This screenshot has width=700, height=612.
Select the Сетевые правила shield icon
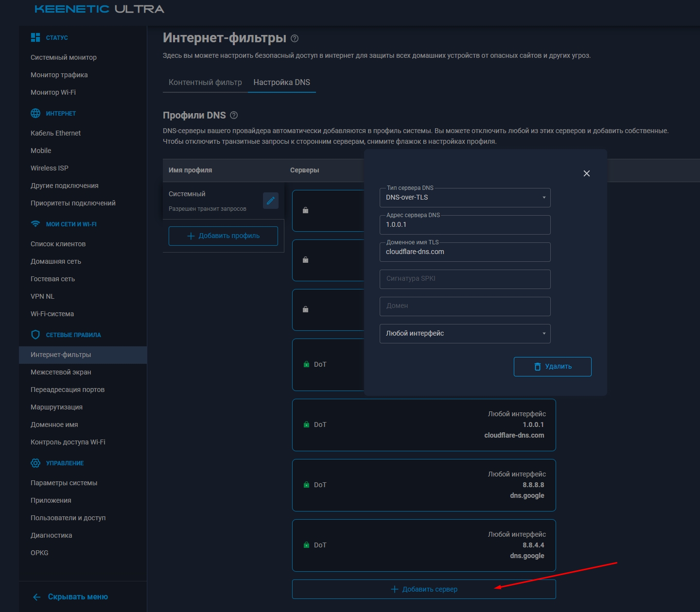pyautogui.click(x=35, y=334)
